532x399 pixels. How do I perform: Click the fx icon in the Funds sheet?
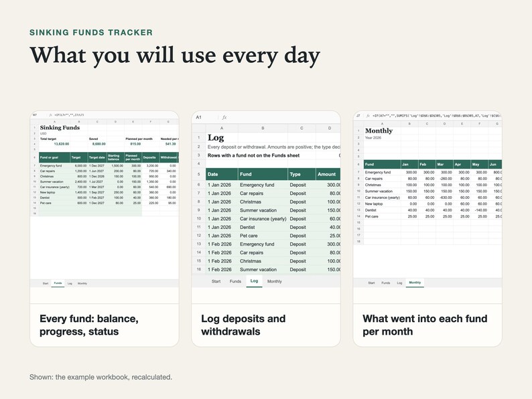pyautogui.click(x=50, y=115)
